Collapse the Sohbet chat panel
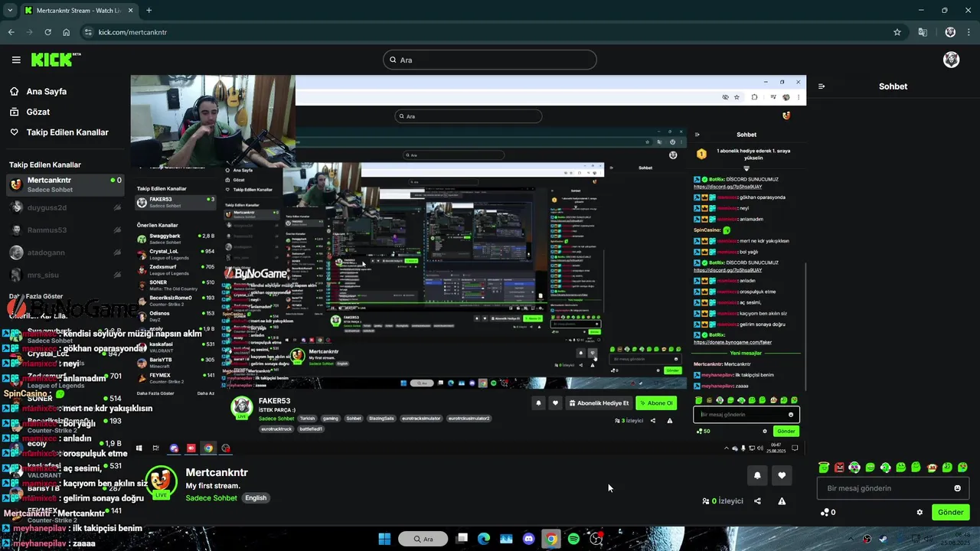This screenshot has width=980, height=551. pos(822,86)
